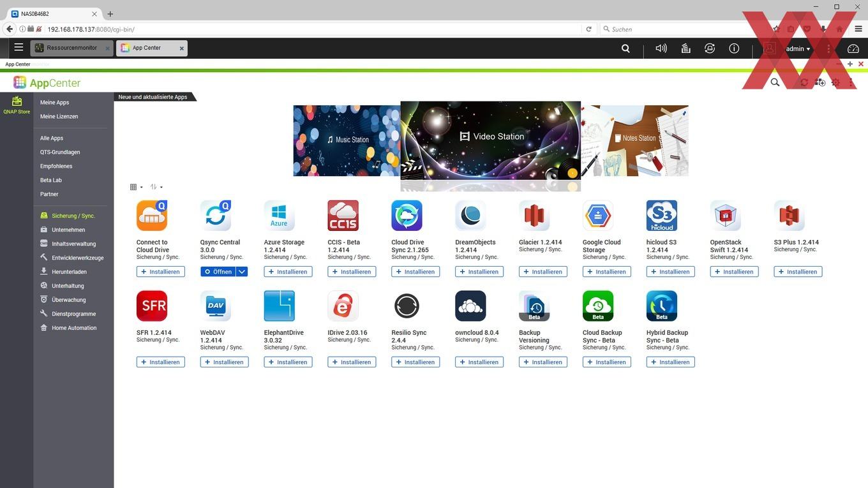Open the IDrive app icon
This screenshot has height=488, width=868.
coord(343,306)
